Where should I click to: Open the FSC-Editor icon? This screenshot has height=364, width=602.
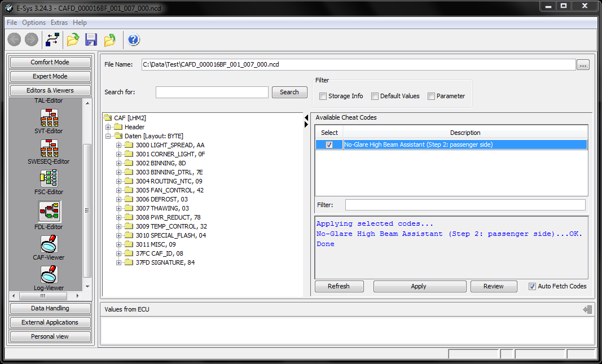point(49,178)
